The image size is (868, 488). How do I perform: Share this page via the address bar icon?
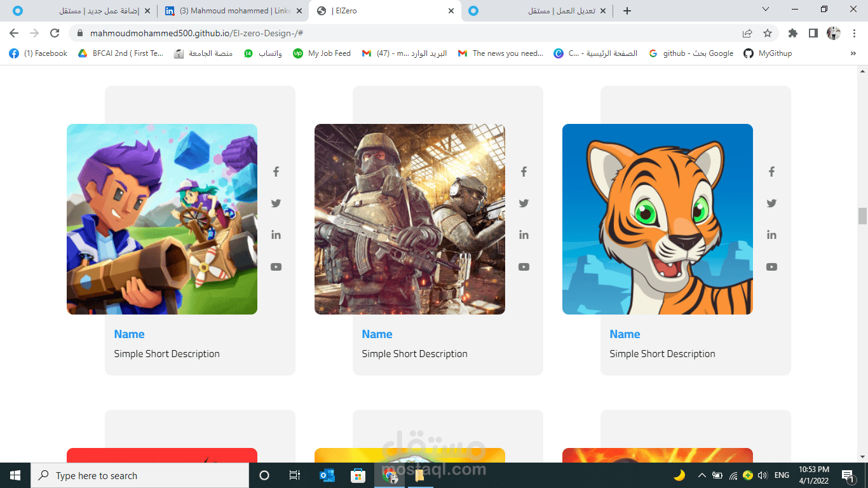747,33
